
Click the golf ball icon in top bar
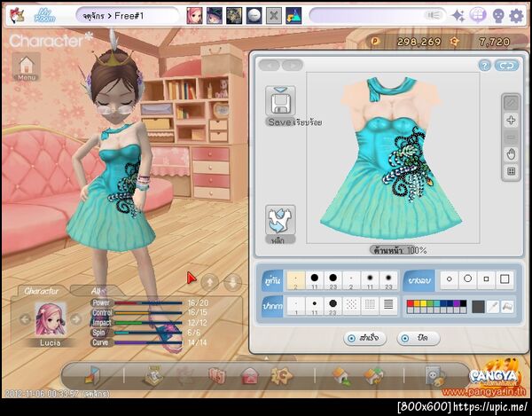point(254,16)
